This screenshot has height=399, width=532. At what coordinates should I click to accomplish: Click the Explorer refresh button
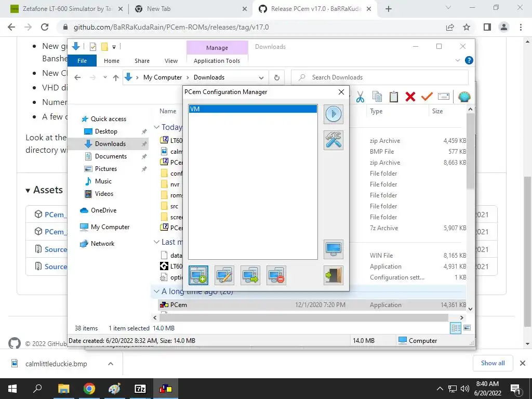click(277, 77)
